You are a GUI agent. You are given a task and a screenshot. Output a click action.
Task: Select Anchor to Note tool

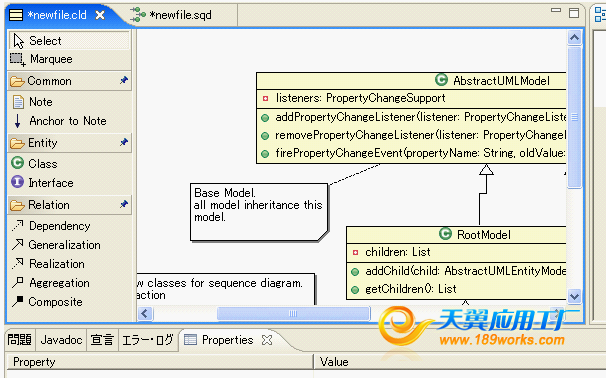(70, 121)
